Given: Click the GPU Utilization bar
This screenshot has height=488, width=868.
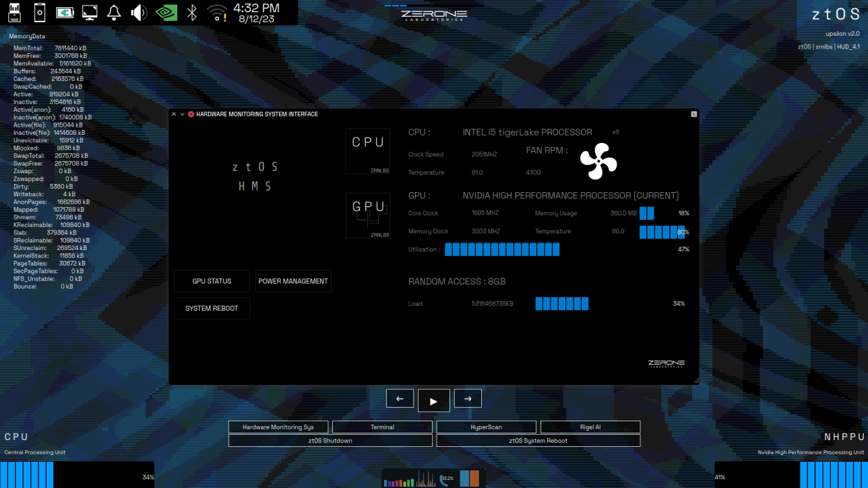Looking at the screenshot, I should tap(502, 249).
